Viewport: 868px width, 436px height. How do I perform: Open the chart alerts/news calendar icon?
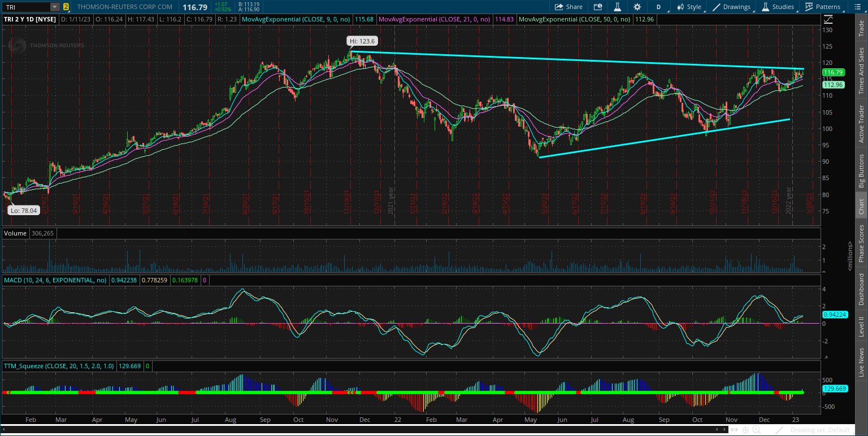pyautogui.click(x=598, y=7)
